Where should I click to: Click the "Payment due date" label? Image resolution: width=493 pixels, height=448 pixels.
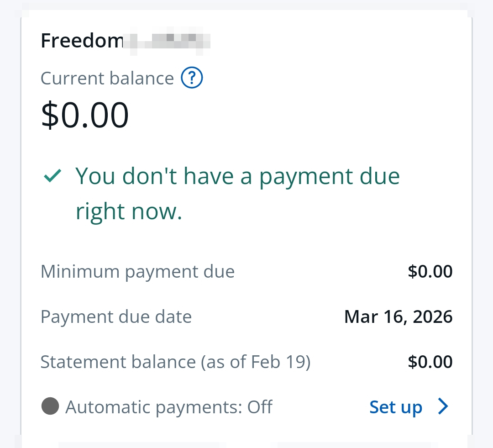116,316
